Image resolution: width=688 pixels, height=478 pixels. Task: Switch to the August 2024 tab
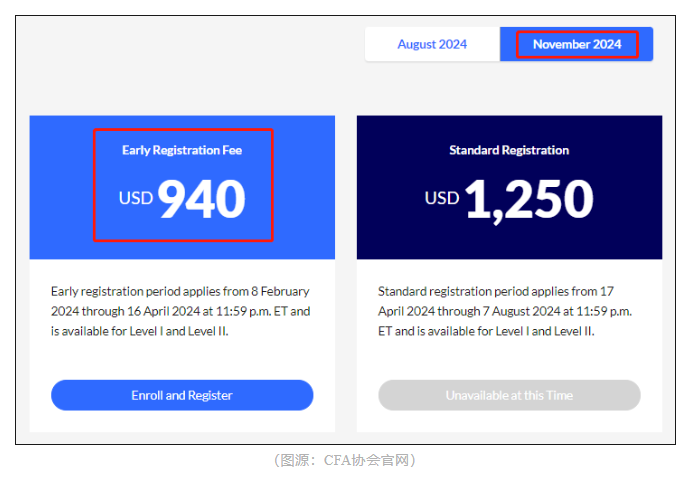point(432,44)
